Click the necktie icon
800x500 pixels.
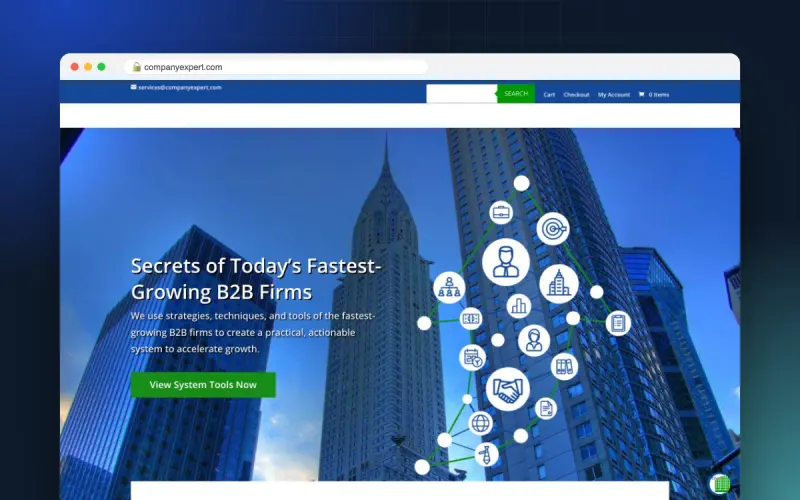[487, 454]
